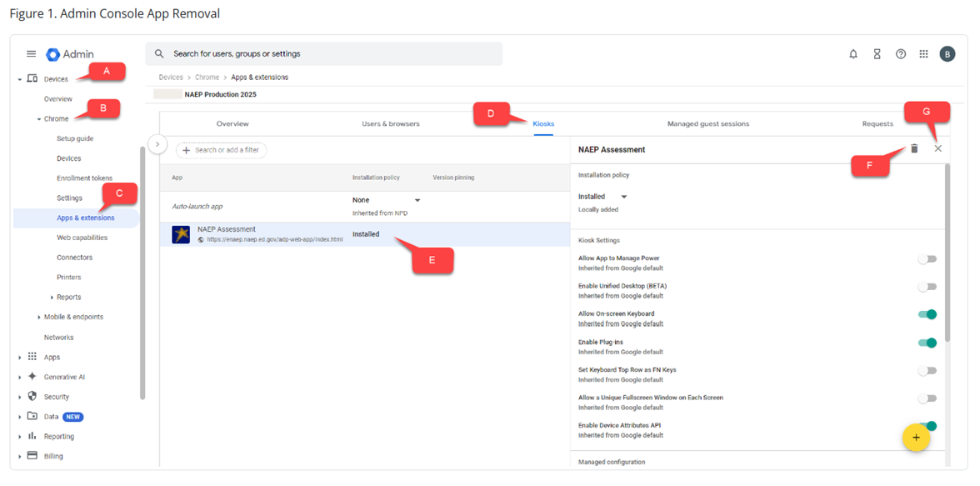The width and height of the screenshot is (980, 486).
Task: Open the notifications bell icon
Action: click(x=853, y=54)
